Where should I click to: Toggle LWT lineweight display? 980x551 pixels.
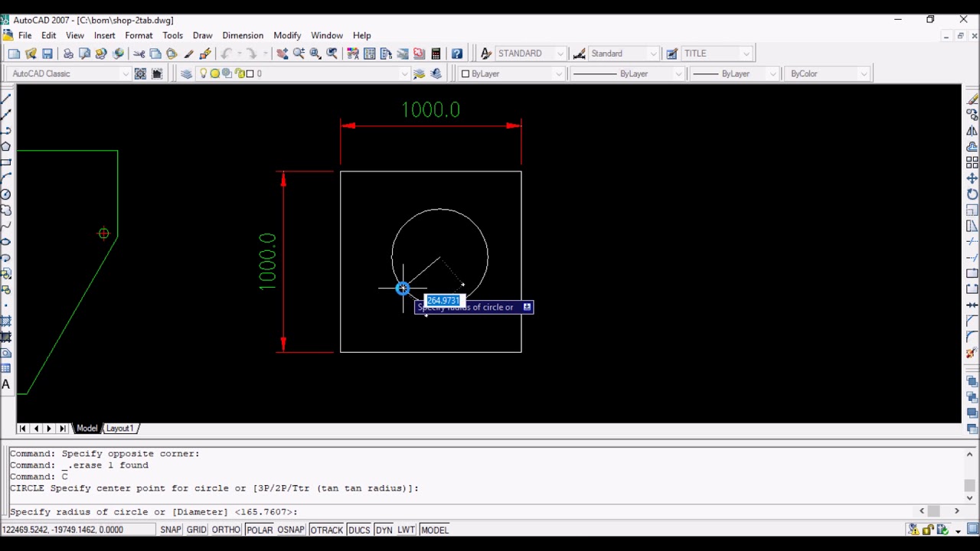pos(406,530)
